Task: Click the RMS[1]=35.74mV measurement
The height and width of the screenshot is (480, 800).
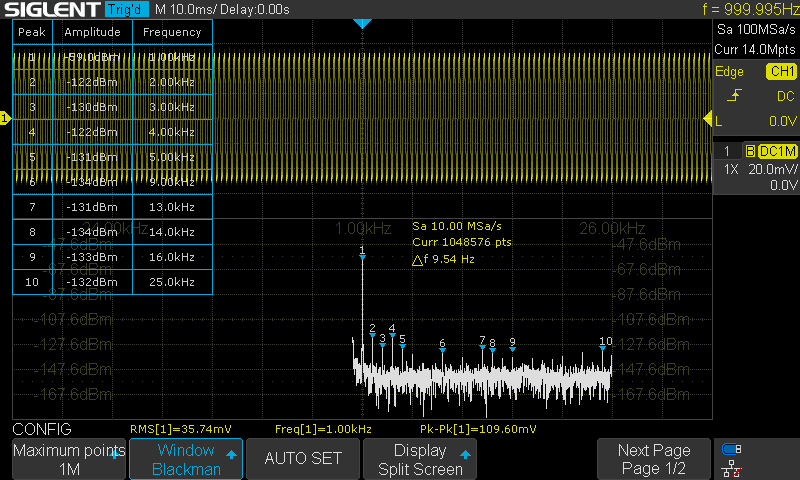Action: pyautogui.click(x=181, y=429)
